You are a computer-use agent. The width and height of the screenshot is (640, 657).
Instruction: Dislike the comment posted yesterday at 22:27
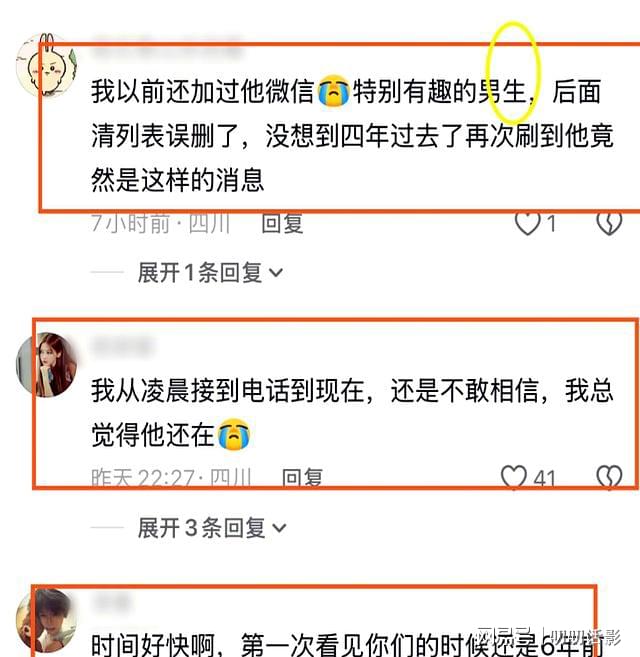click(609, 477)
